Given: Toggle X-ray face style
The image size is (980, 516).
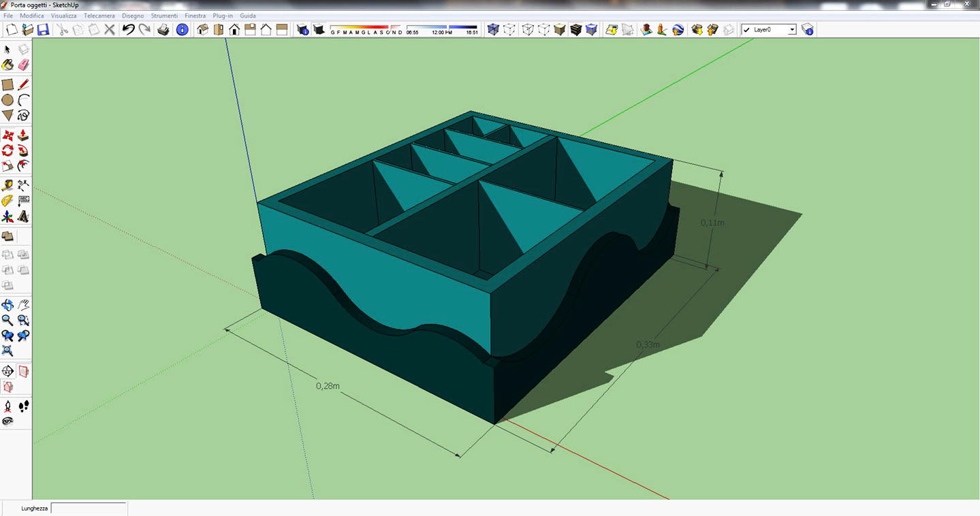Looking at the screenshot, I should pos(492,29).
